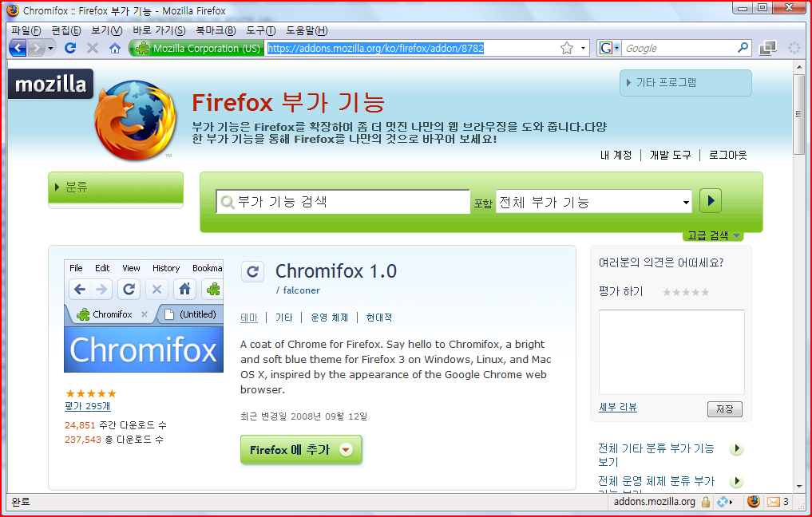The width and height of the screenshot is (812, 517).
Task: Open the 내 계정 link
Action: point(616,155)
